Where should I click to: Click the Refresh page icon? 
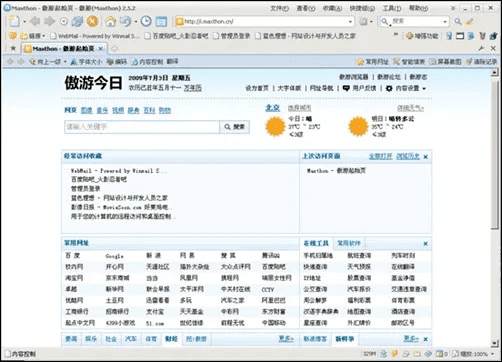coord(77,22)
